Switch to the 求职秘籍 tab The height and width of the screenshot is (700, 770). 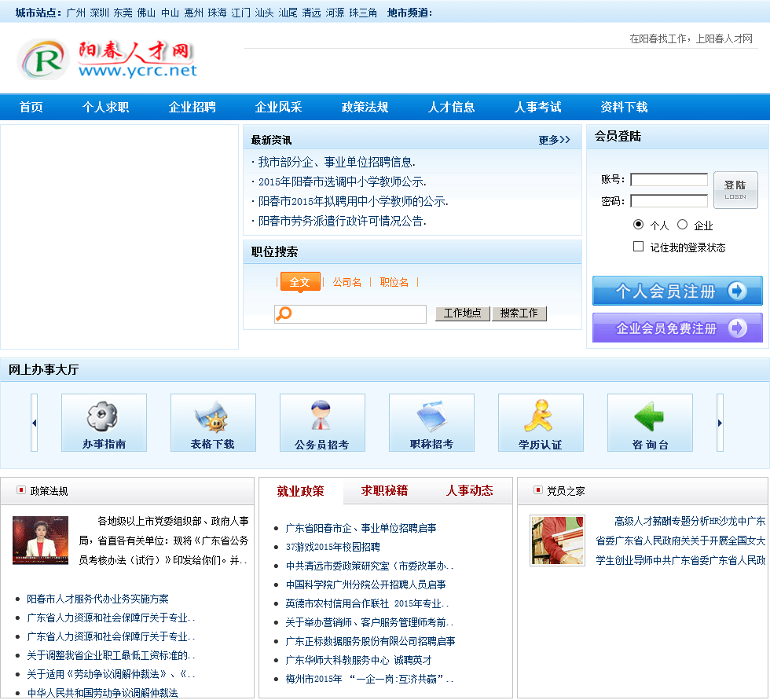[x=384, y=490]
